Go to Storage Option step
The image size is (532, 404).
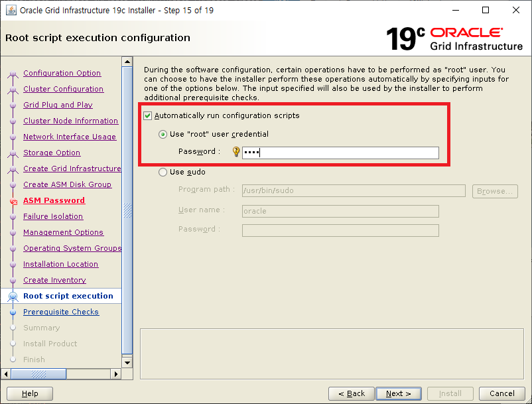[x=52, y=153]
